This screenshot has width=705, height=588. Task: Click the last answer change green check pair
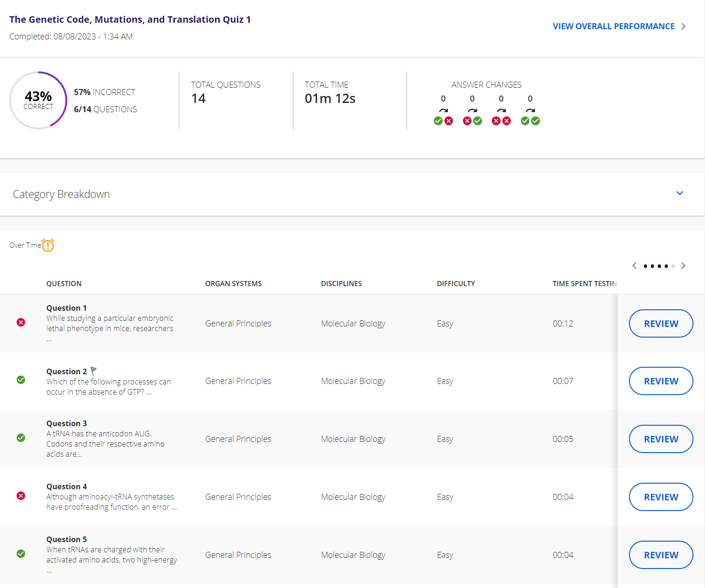point(530,121)
